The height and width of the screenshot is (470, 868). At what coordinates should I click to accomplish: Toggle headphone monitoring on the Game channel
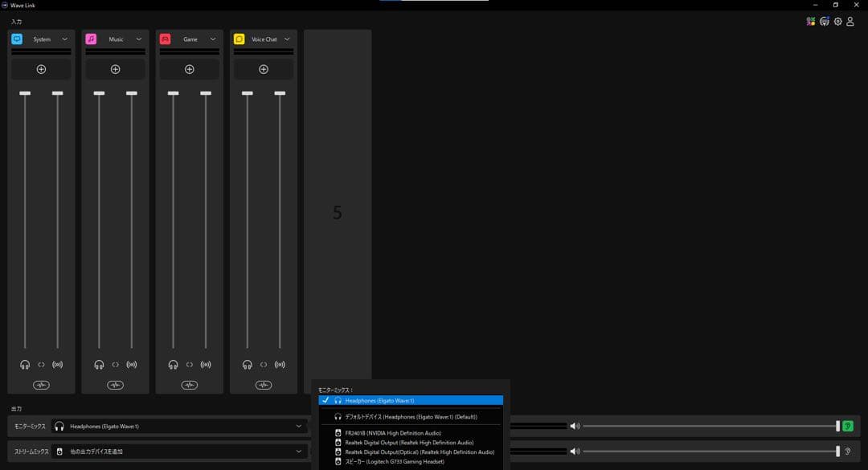point(173,364)
